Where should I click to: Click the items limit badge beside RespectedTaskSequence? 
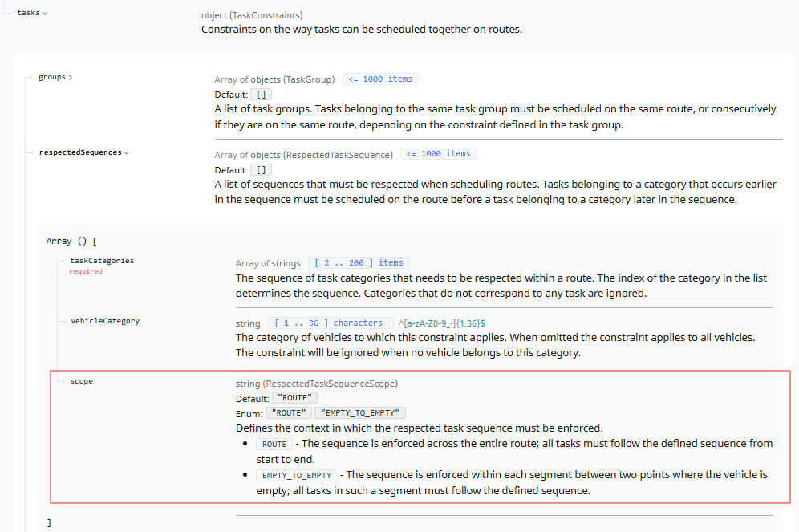tap(437, 154)
